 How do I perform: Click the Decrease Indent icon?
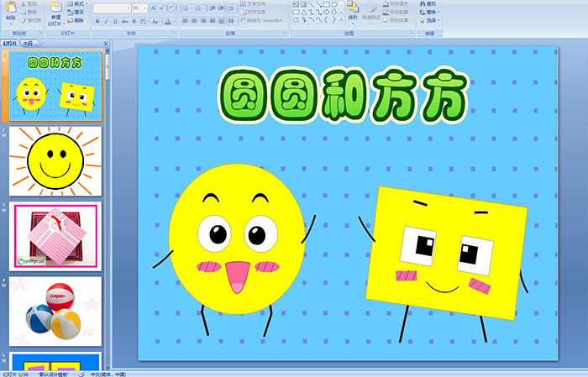pos(213,8)
